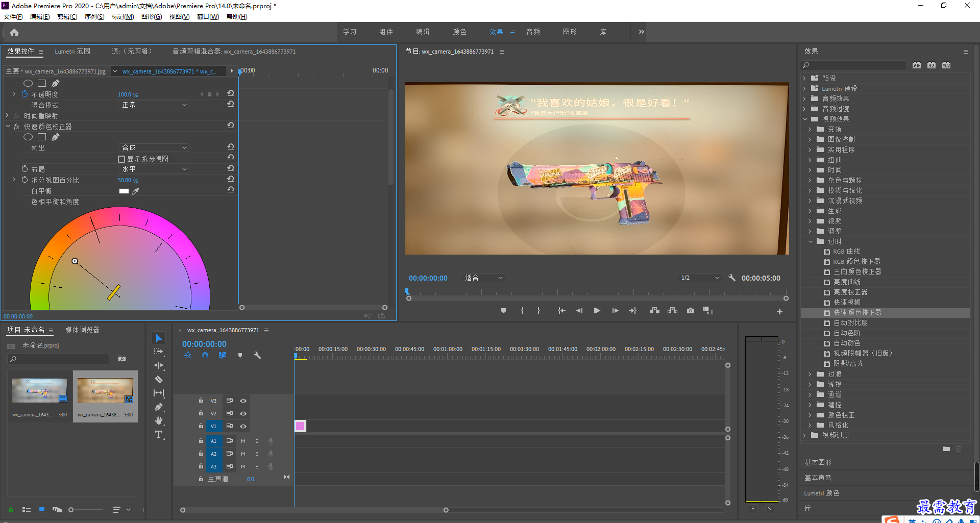Click Go to In point button
The width and height of the screenshot is (980, 523).
tap(561, 310)
